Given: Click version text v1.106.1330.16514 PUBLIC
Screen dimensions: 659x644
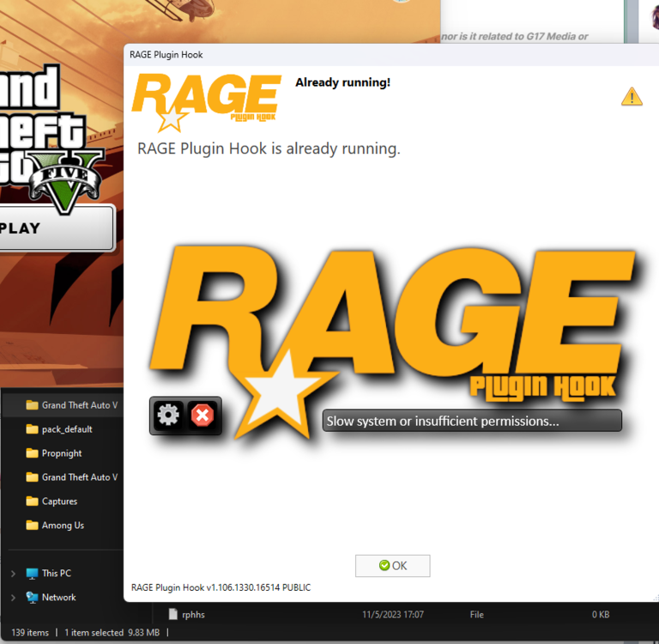Looking at the screenshot, I should (221, 587).
